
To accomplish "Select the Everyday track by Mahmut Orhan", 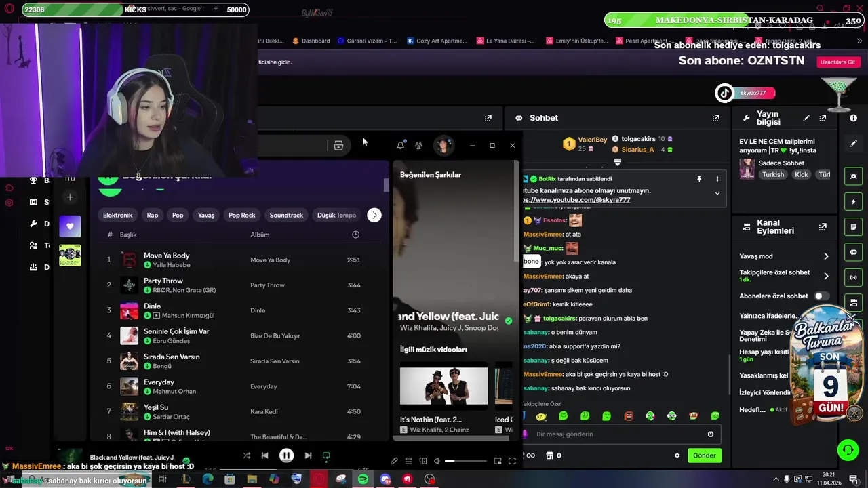I will point(237,386).
